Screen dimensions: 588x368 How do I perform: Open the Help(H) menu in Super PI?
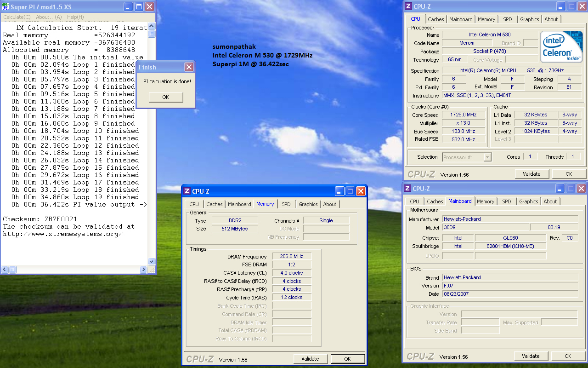tap(75, 17)
